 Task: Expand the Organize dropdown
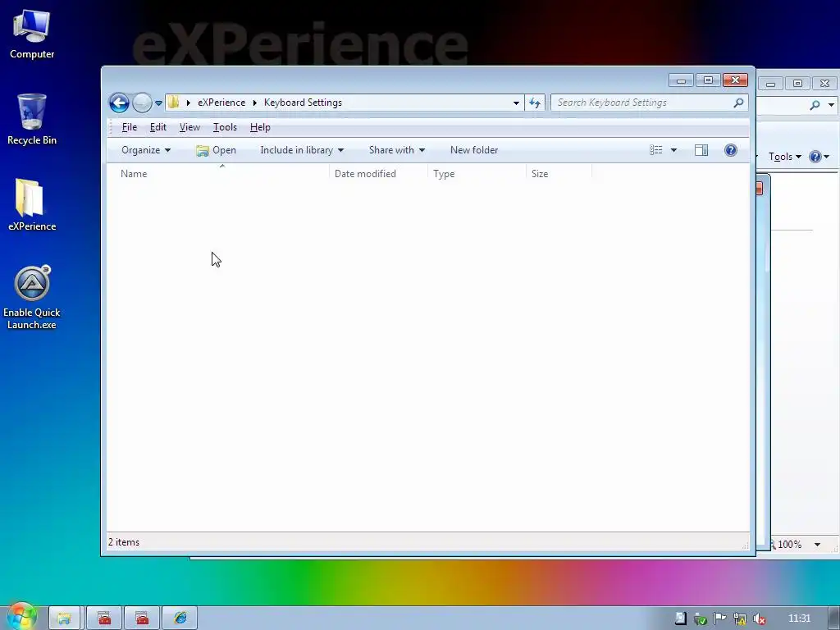pos(146,150)
